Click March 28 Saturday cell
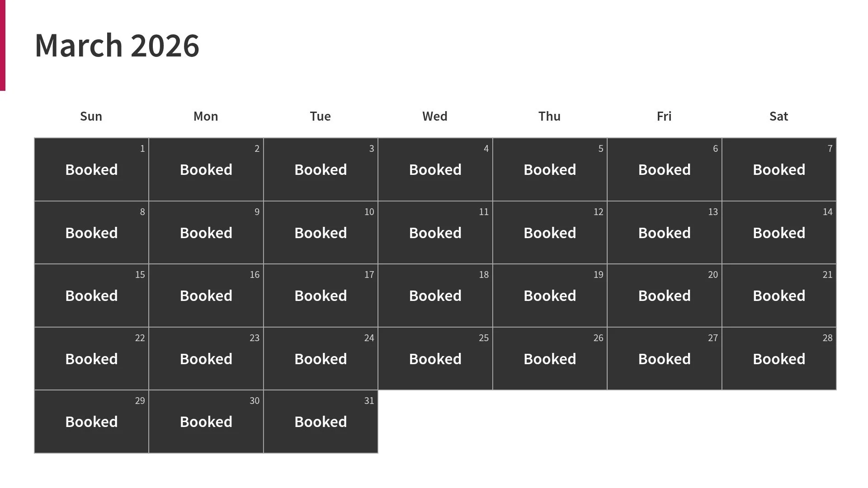Image resolution: width=868 pixels, height=488 pixels. click(x=779, y=359)
